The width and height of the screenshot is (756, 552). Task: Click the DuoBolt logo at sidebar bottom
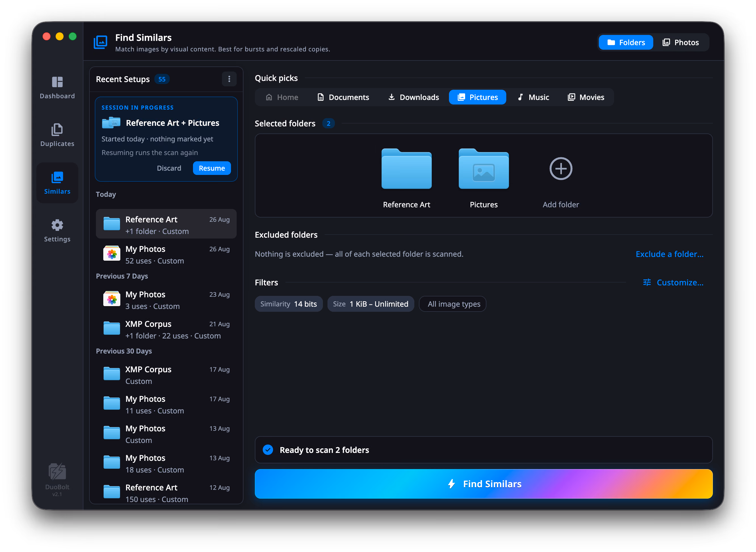pos(57,471)
